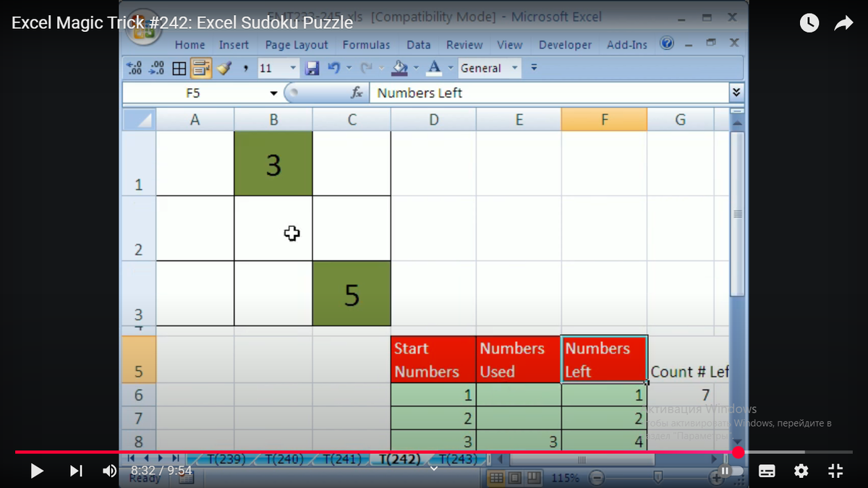Viewport: 868px width, 488px height.
Task: Open video settings gear
Action: coord(801,471)
